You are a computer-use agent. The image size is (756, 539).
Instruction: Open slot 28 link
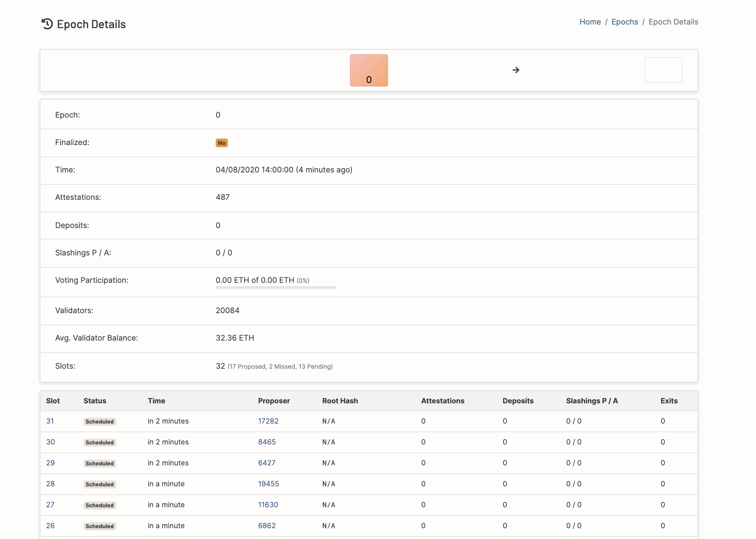click(x=50, y=484)
